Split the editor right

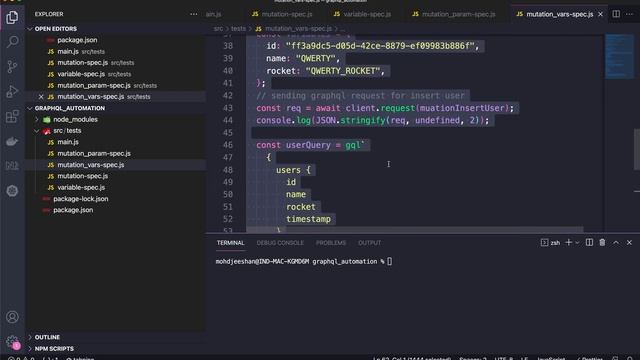coord(616,14)
